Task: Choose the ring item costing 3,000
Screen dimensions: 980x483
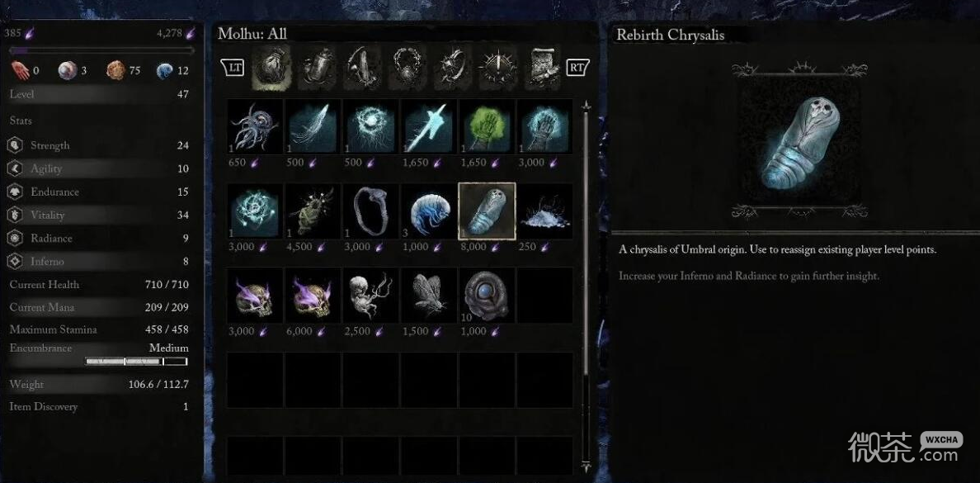Action: (x=370, y=211)
